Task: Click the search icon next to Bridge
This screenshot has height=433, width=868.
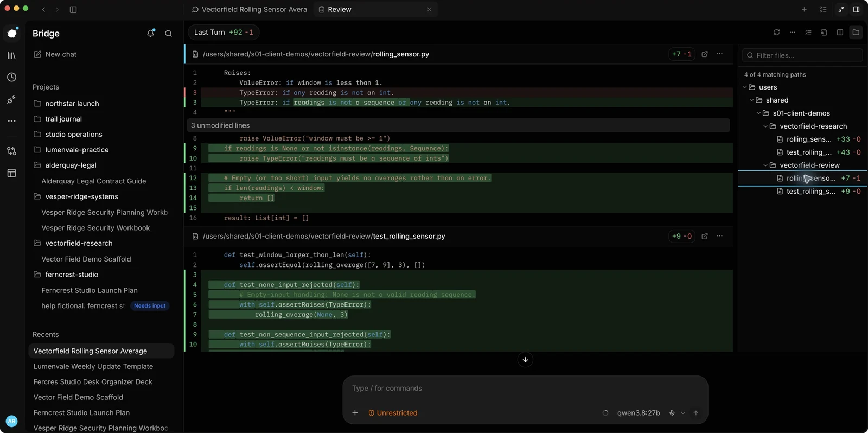Action: coord(168,33)
